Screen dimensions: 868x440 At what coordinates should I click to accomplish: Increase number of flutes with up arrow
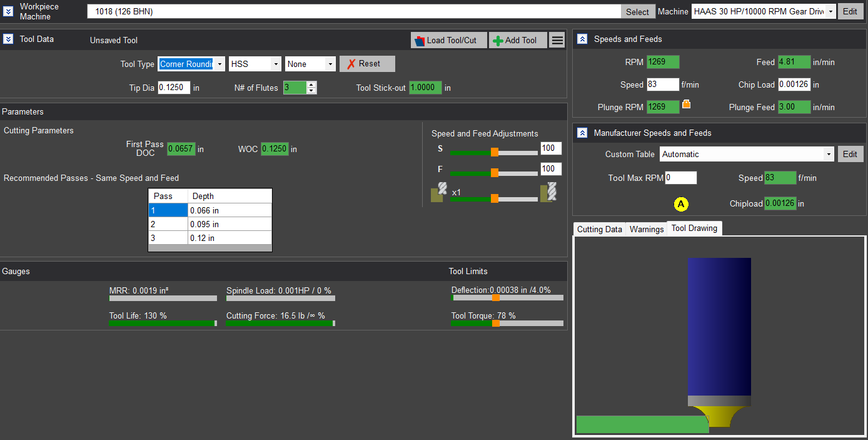click(x=311, y=84)
